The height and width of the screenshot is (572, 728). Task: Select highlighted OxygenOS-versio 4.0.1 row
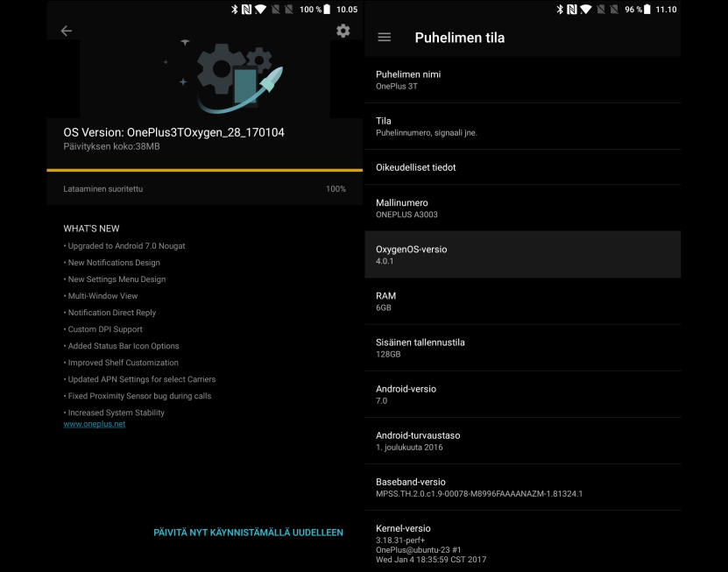(523, 254)
